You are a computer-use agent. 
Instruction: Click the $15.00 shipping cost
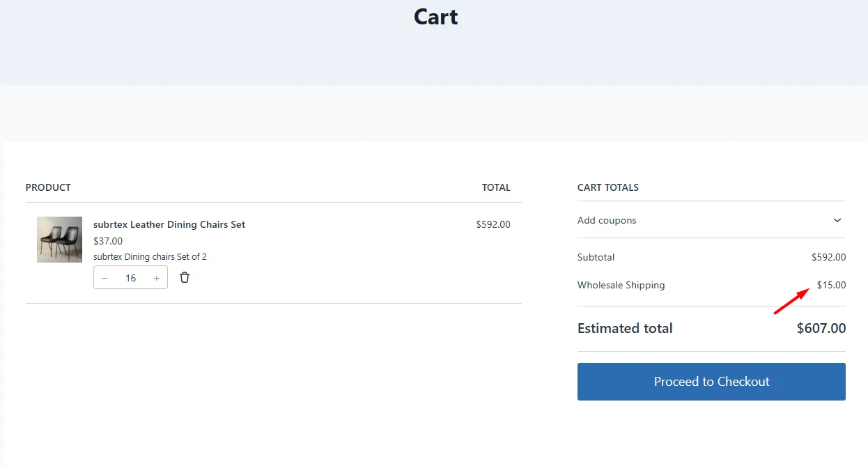point(832,285)
